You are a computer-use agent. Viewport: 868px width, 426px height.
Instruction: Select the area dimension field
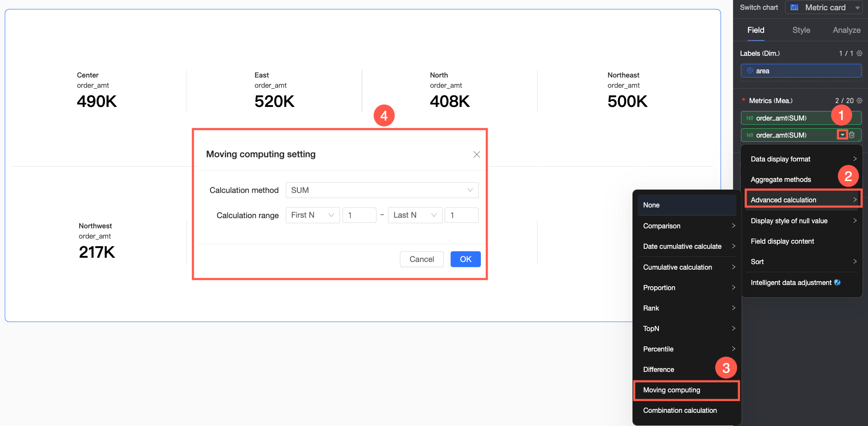(801, 71)
